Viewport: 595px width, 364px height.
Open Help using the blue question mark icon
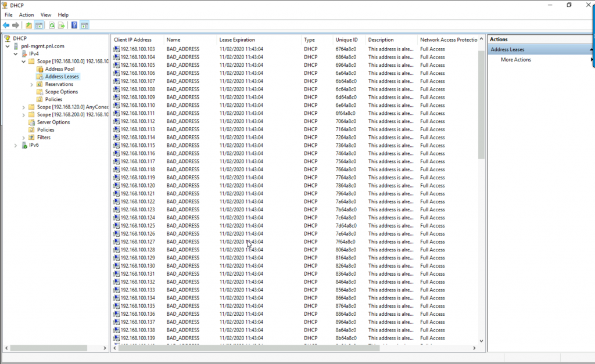[x=74, y=25]
